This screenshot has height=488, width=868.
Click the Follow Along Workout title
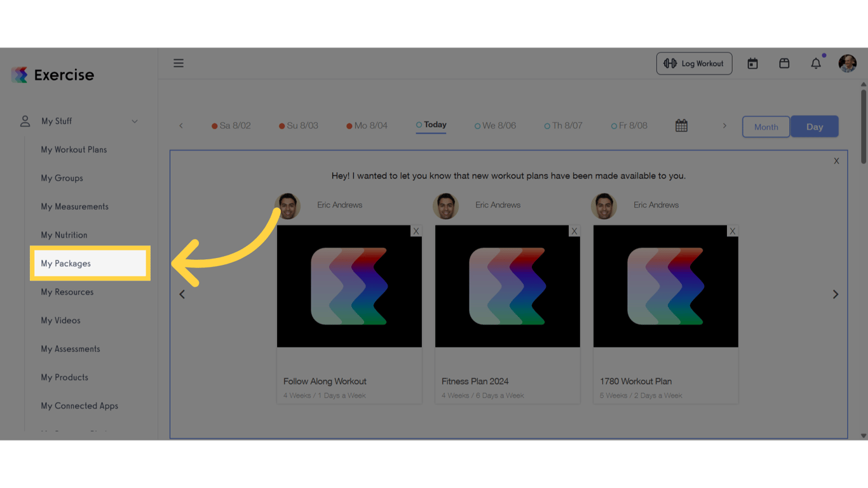tap(325, 381)
